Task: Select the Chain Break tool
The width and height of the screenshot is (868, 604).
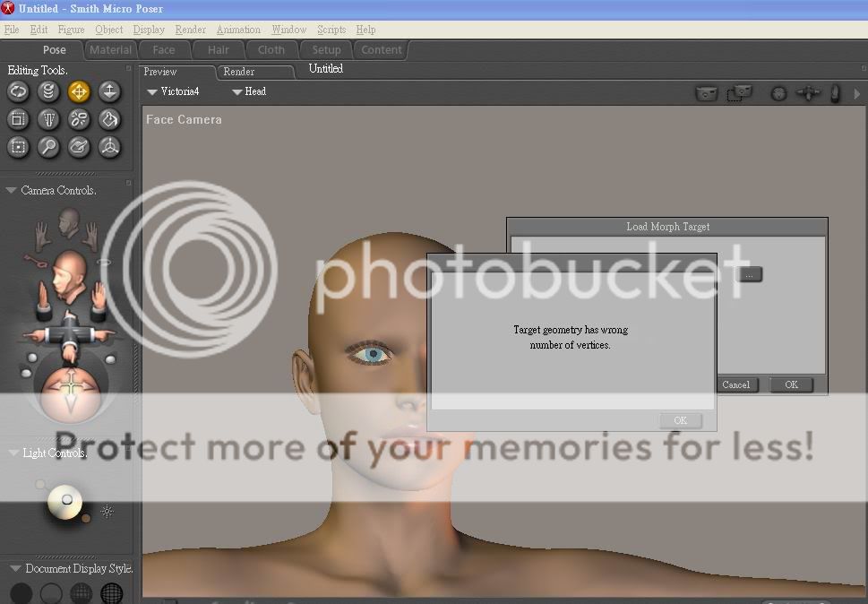Action: [79, 119]
